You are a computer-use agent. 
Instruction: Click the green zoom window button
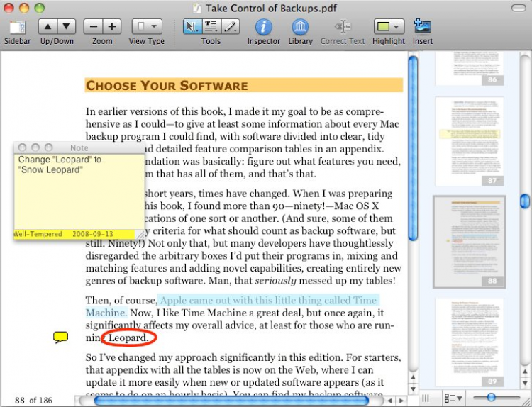(x=39, y=8)
